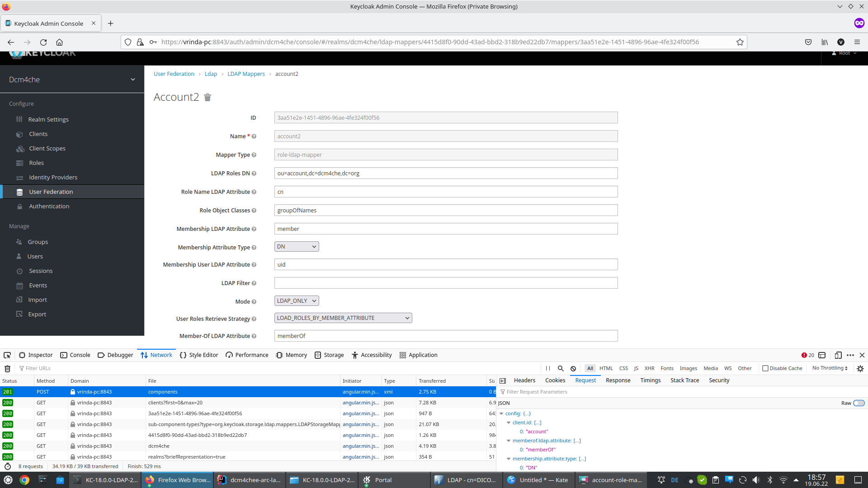Open devtools settings via gear icon
868x488 pixels.
pyautogui.click(x=860, y=368)
